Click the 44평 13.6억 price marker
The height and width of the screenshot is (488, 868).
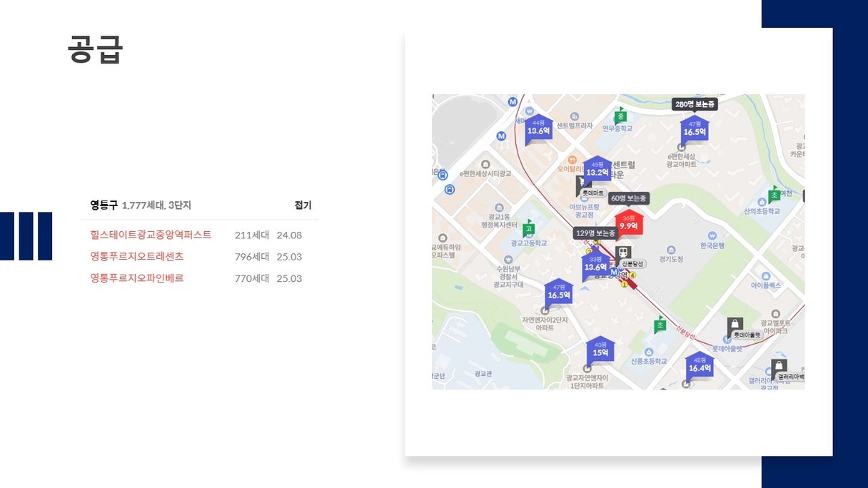tap(538, 128)
